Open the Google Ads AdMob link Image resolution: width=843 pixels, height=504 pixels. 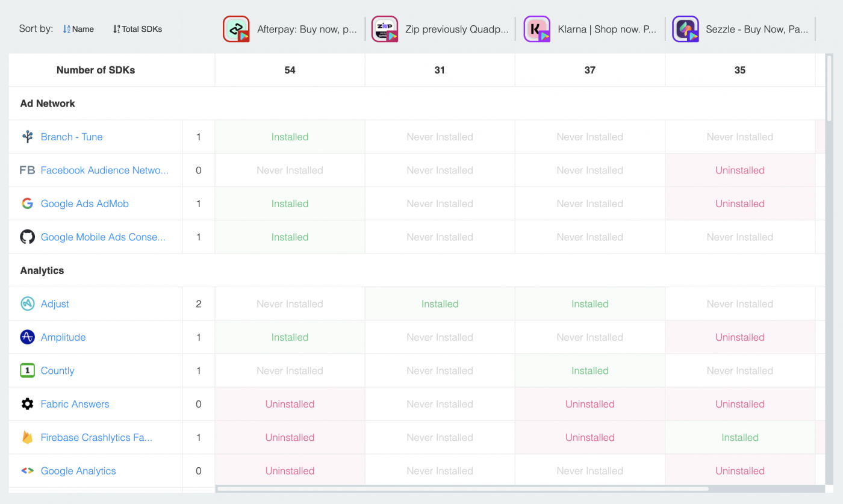(x=85, y=204)
